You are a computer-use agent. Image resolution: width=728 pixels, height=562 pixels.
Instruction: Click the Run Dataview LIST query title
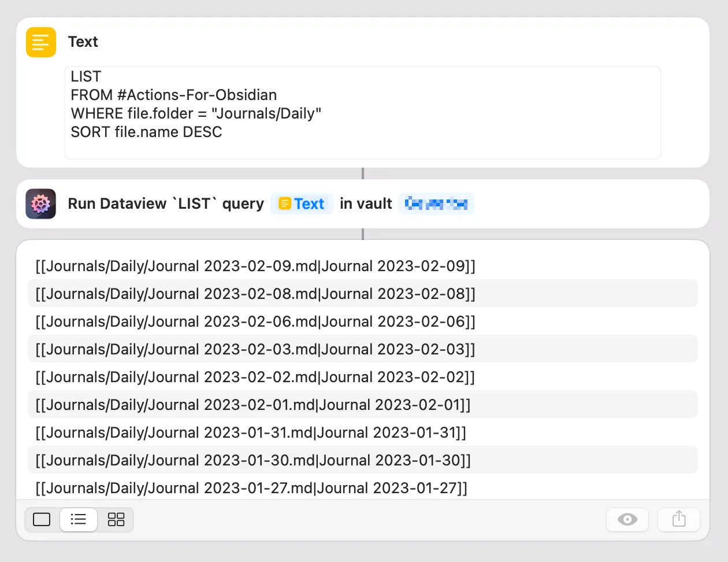(x=166, y=204)
